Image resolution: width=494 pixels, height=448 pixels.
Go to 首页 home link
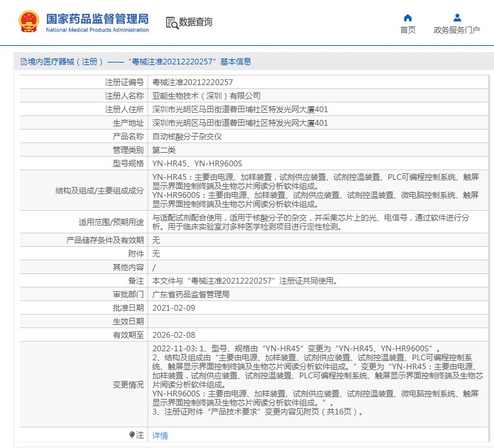pyautogui.click(x=408, y=30)
